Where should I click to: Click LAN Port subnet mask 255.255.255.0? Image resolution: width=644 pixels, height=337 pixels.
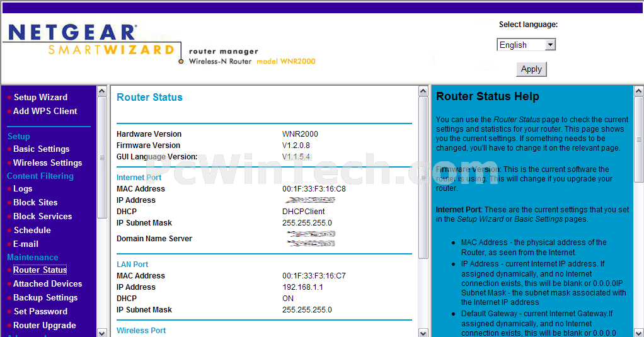(x=308, y=310)
